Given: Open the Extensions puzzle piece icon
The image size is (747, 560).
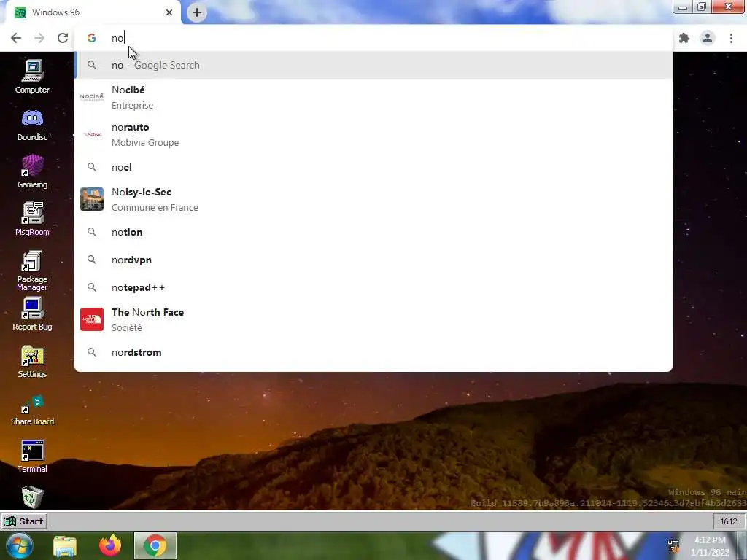Looking at the screenshot, I should [x=684, y=38].
